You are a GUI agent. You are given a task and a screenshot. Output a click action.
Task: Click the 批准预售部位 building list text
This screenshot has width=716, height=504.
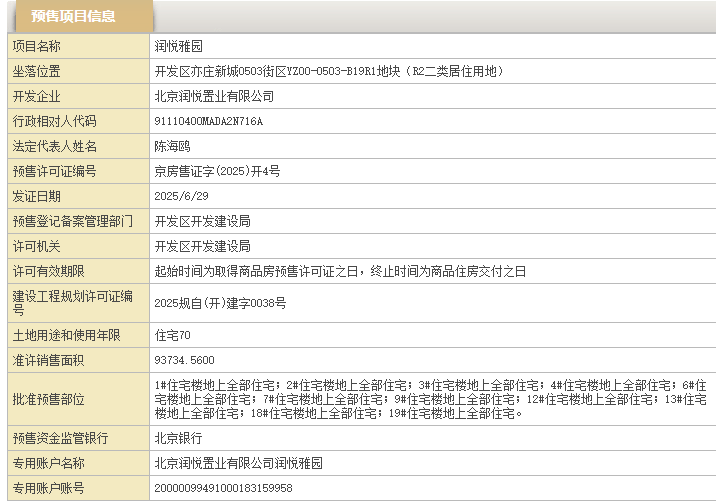pyautogui.click(x=430, y=399)
